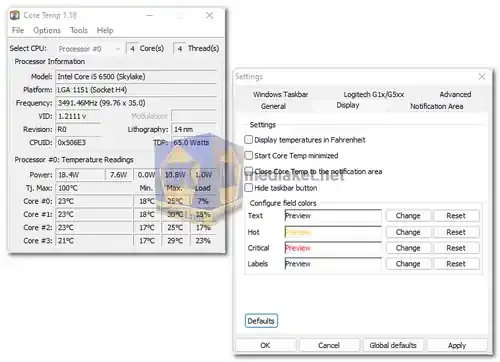Close the Core Temp window
The image size is (500, 362).
[209, 15]
